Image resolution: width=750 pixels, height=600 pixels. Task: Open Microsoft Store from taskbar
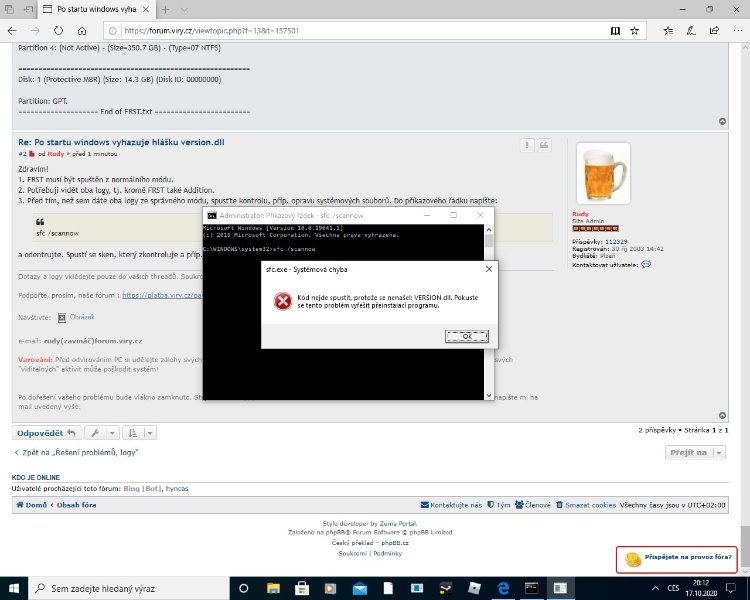[x=302, y=588]
